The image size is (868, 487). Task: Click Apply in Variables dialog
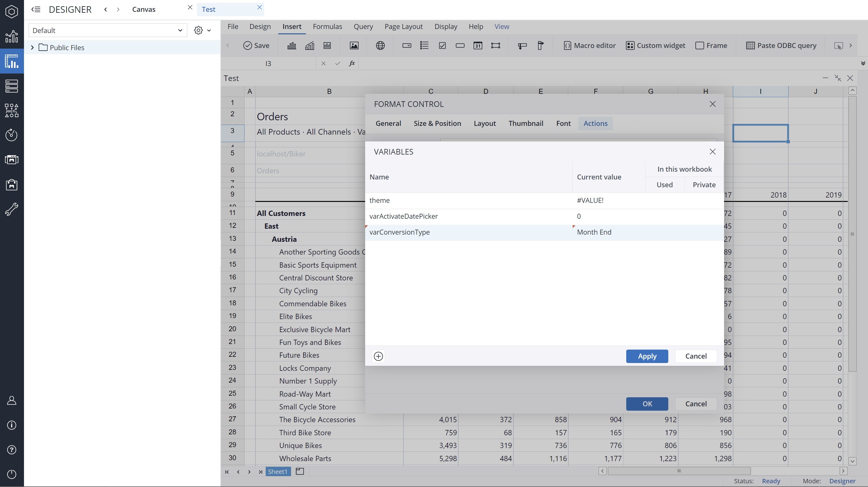coord(647,356)
